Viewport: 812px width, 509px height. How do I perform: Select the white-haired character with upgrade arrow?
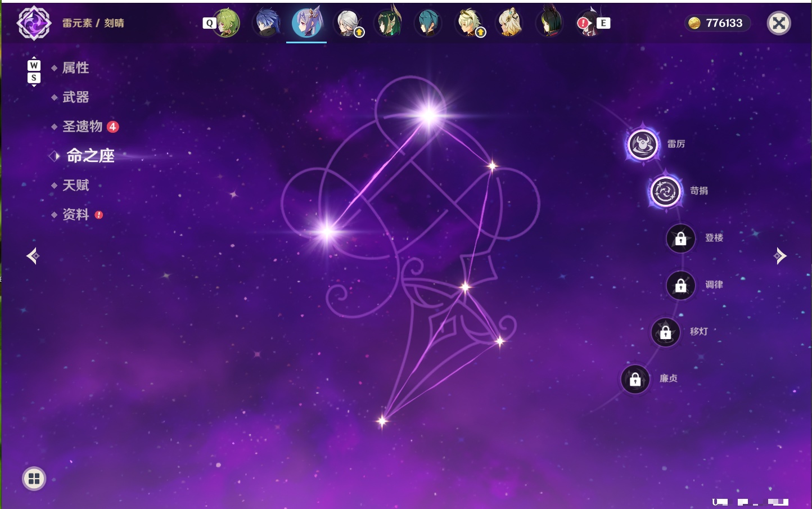(349, 23)
